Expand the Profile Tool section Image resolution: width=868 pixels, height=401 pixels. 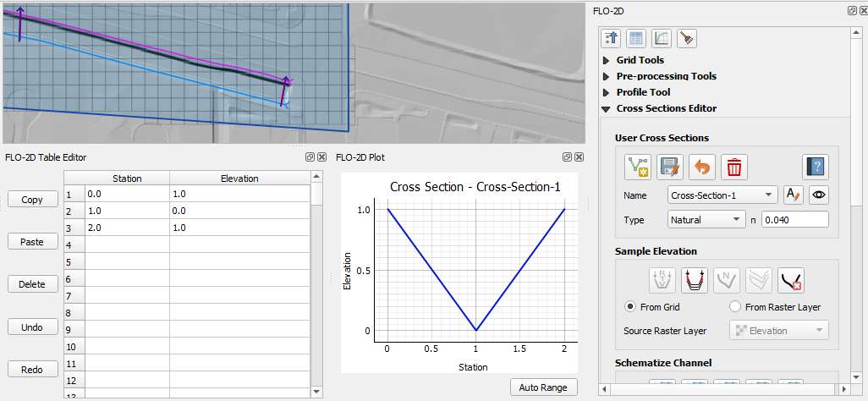coord(643,92)
